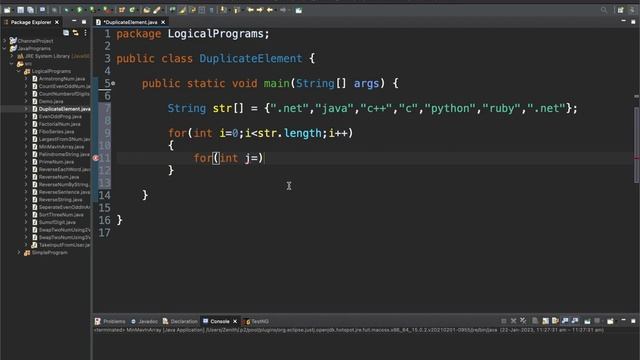Open the TestNG tab

257,322
